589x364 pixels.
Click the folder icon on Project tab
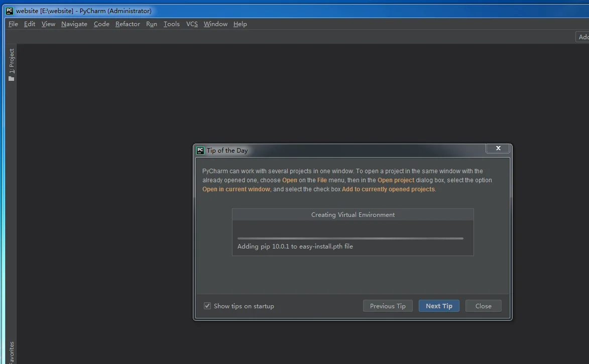tap(11, 78)
